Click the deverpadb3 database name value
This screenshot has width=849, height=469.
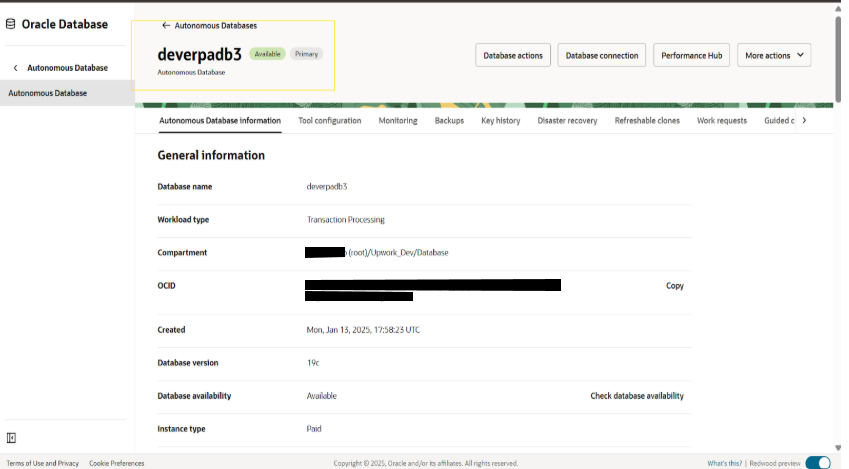[326, 186]
